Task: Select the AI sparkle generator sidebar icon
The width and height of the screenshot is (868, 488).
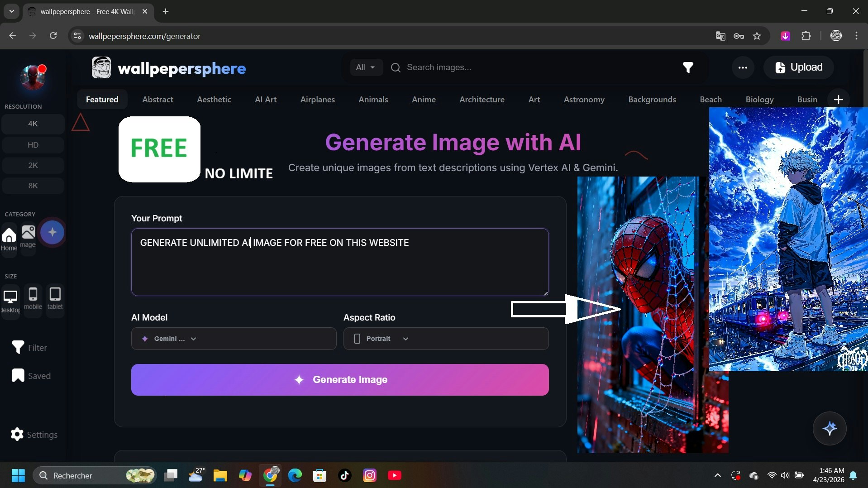Action: [x=52, y=232]
